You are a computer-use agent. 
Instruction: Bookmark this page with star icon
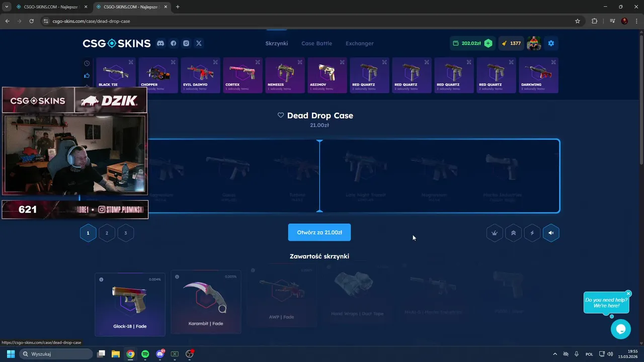578,21
